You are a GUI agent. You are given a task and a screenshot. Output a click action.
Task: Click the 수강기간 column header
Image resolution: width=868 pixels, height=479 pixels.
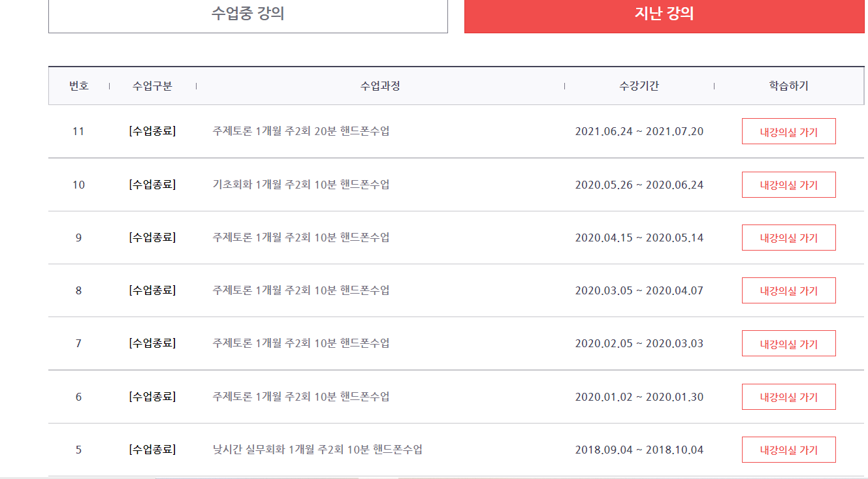[x=639, y=86]
